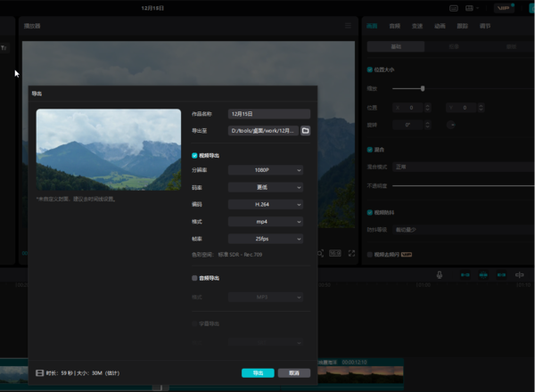Click the keyboard shortcuts icon in title bar

tap(454, 7)
